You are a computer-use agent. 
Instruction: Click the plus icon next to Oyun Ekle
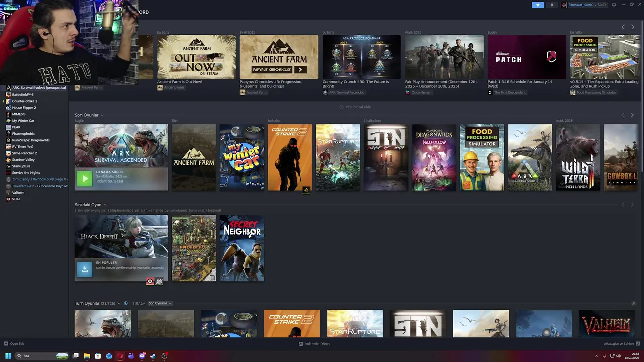[x=6, y=344]
